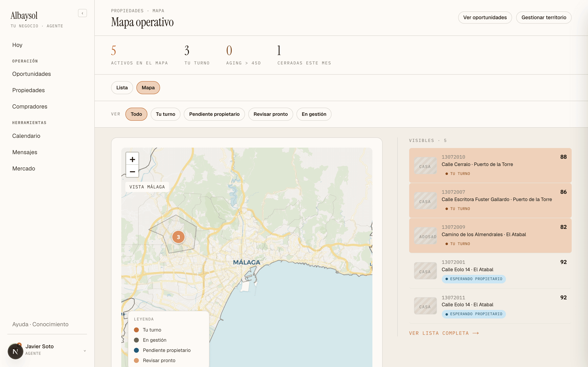This screenshot has height=367, width=588.
Task: Zoom in on the map
Action: [133, 159]
